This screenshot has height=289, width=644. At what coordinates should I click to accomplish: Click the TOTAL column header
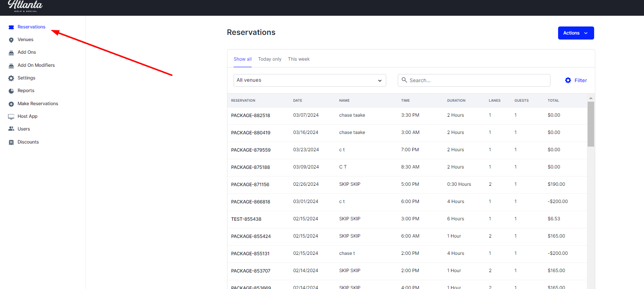click(x=553, y=101)
